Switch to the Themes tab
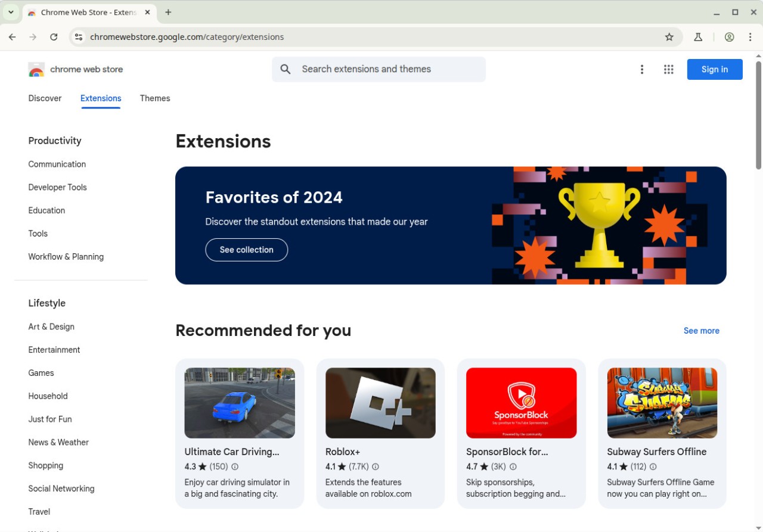The image size is (763, 532). click(154, 98)
